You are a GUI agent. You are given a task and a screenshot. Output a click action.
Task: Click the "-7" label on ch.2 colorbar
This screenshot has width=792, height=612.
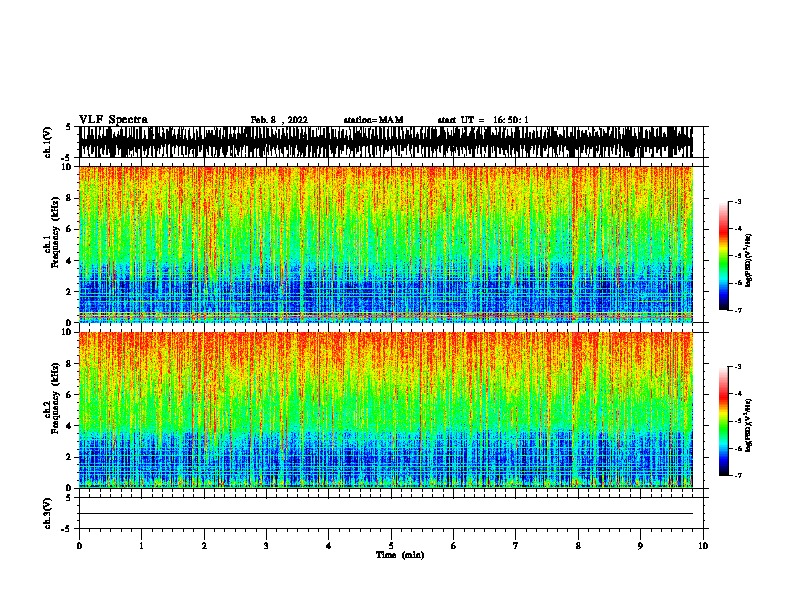(738, 476)
